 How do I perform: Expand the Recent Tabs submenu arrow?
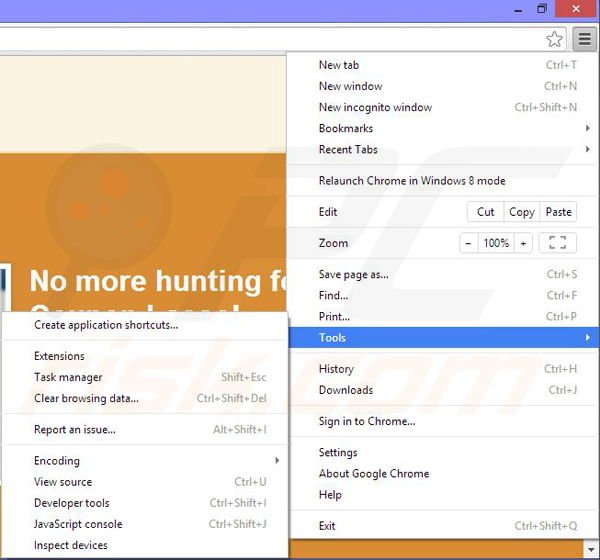588,149
